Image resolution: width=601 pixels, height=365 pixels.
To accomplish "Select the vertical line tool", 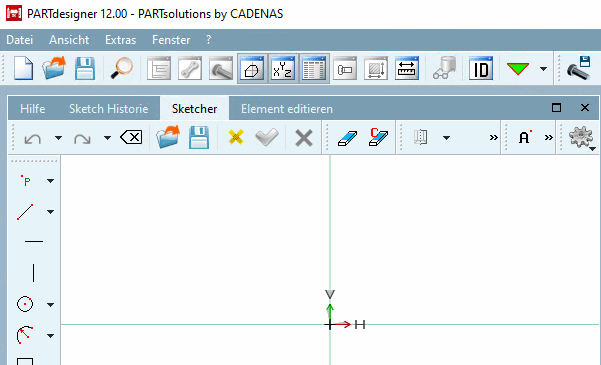I will click(33, 273).
